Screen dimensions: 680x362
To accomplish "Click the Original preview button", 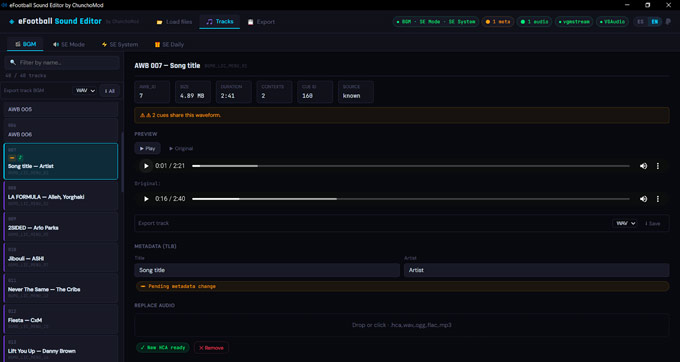I will coord(181,148).
